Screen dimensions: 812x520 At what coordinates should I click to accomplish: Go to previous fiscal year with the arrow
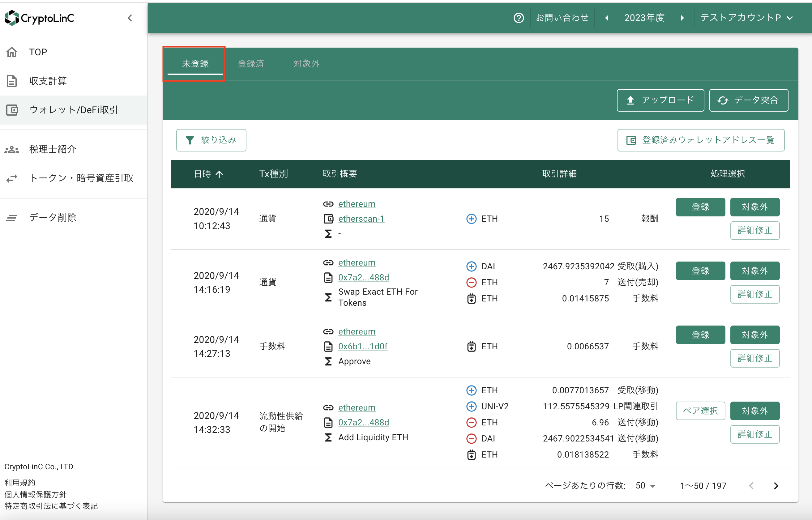coord(607,18)
